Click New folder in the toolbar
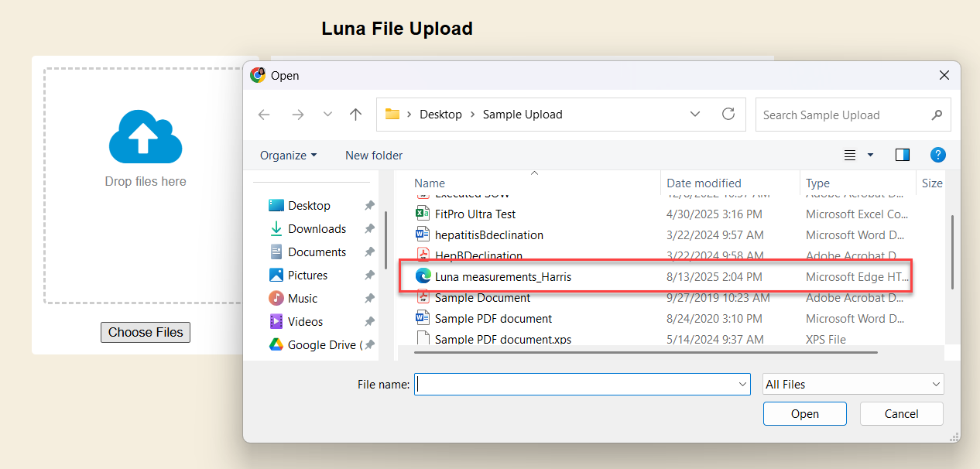This screenshot has height=469, width=980. pyautogui.click(x=374, y=155)
